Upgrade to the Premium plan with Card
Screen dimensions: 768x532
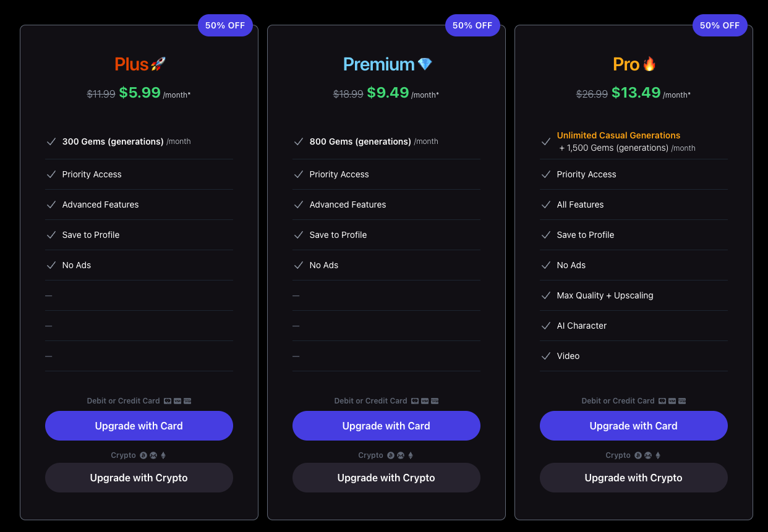pyautogui.click(x=386, y=426)
